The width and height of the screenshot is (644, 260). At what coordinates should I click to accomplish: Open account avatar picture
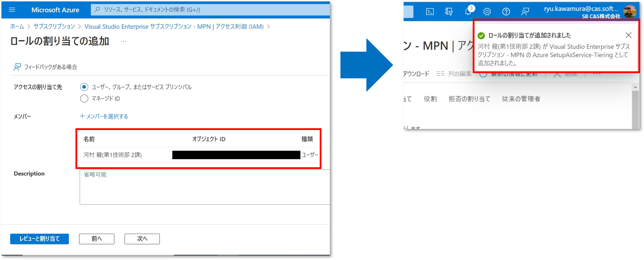pos(630,11)
